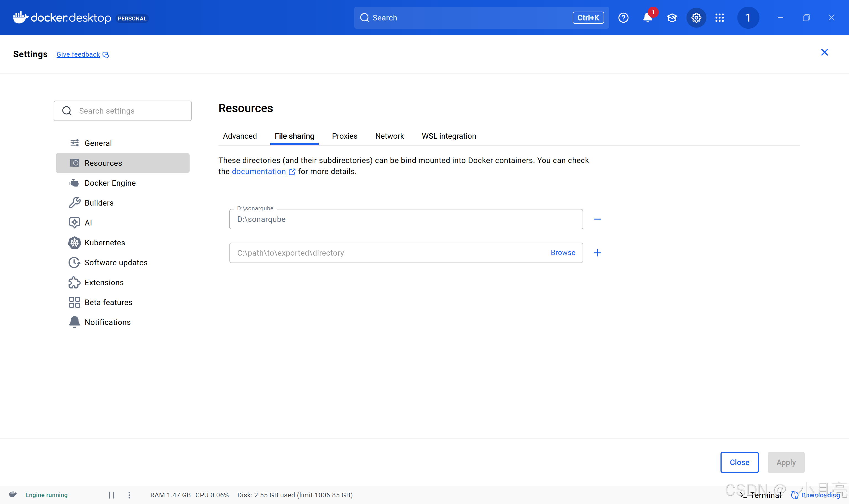
Task: Click the Settings title text
Action: 30,54
